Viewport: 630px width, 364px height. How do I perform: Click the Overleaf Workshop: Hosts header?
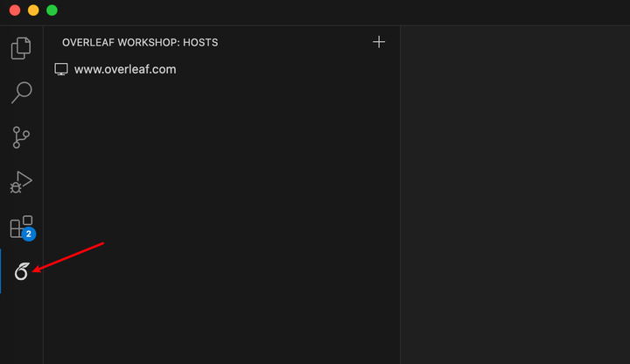point(140,42)
